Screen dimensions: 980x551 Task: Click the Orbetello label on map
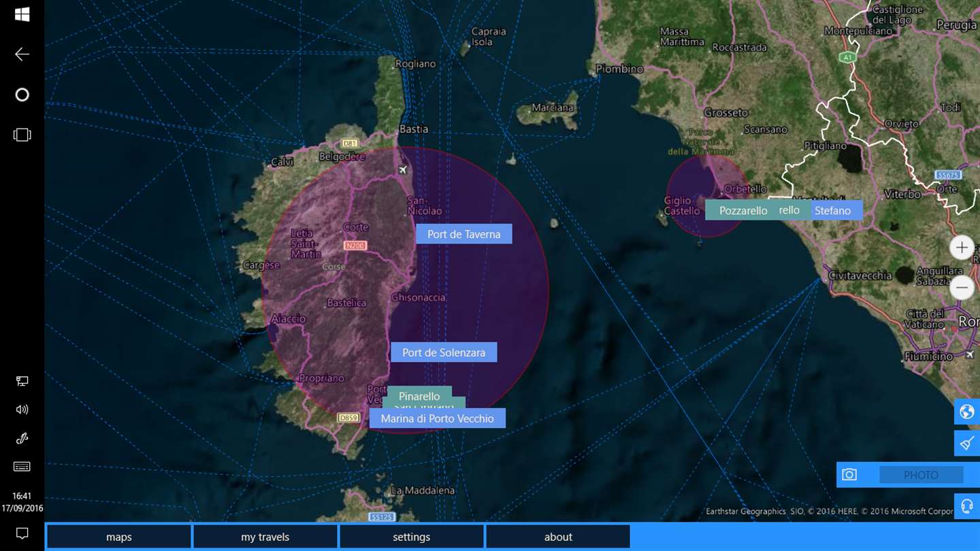tap(746, 189)
